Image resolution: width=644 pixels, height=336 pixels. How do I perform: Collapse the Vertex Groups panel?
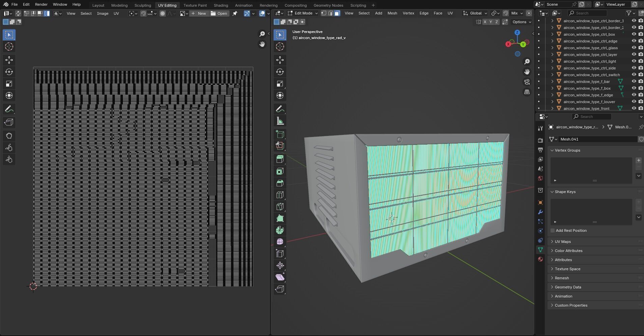[567, 150]
